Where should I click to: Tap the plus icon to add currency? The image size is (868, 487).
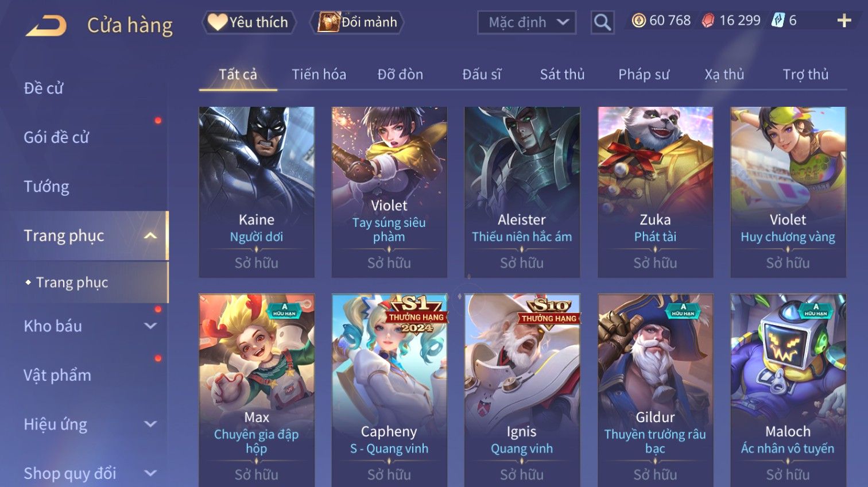pos(844,21)
